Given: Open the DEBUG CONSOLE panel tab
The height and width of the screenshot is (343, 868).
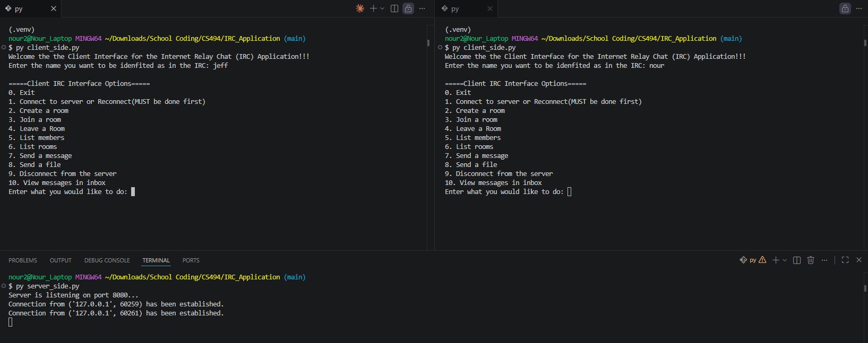Looking at the screenshot, I should (107, 260).
